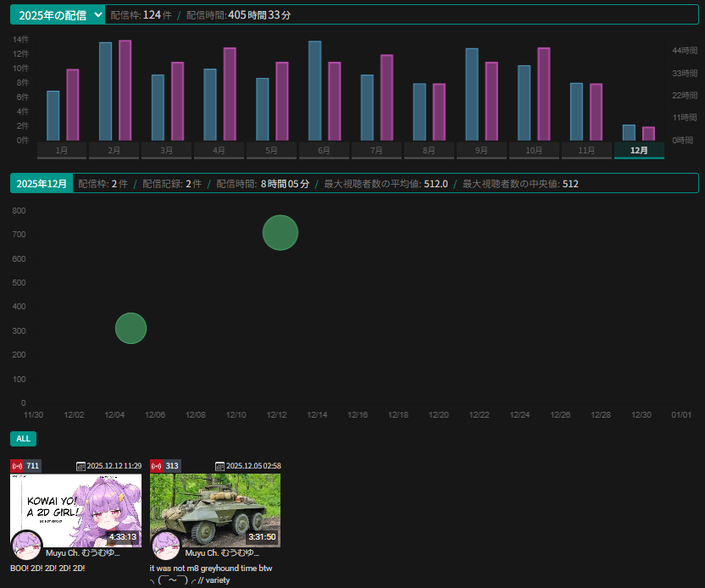The height and width of the screenshot is (588, 705).
Task: Click calendar icon next to 2025.12.05 02:58
Action: point(219,466)
